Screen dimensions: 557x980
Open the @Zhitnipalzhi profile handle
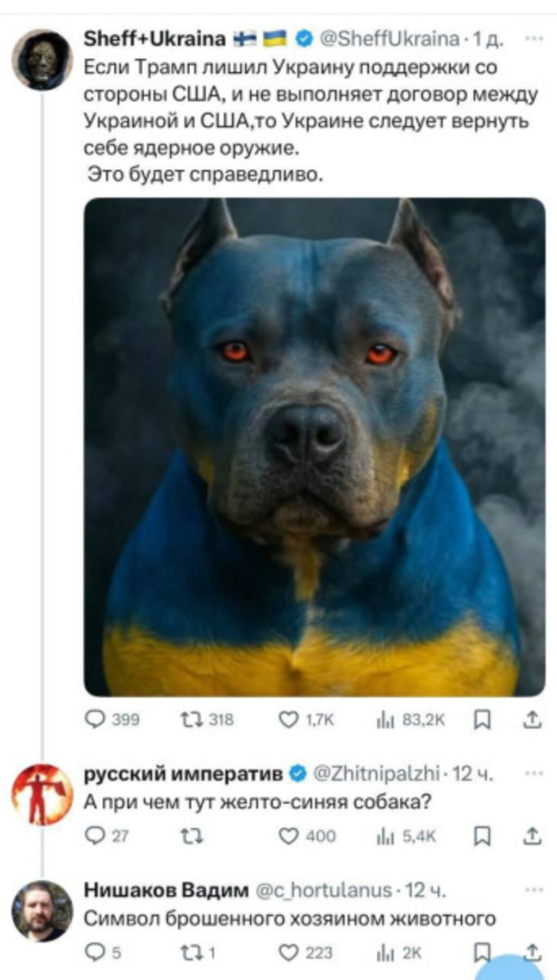376,773
